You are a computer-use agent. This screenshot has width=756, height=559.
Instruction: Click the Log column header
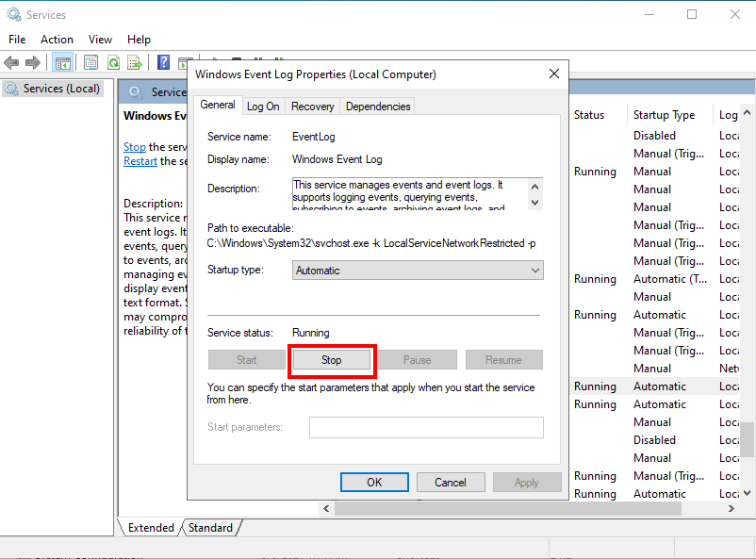[727, 115]
